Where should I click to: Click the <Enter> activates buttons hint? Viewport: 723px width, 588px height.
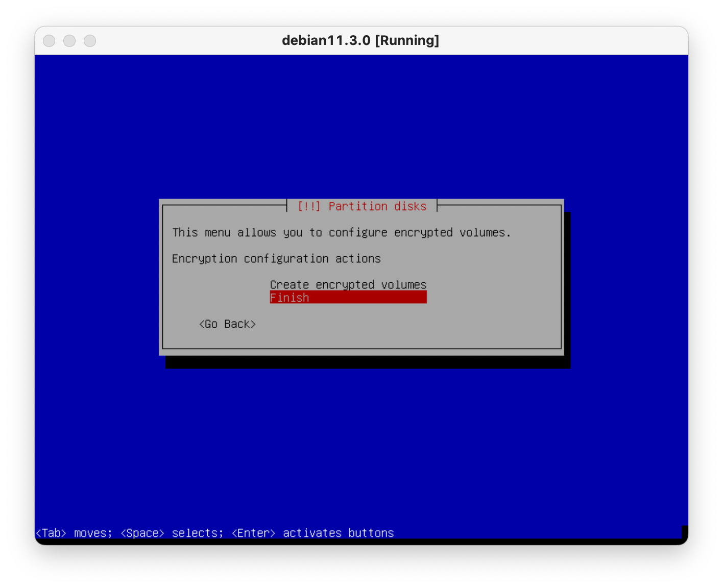coord(312,533)
